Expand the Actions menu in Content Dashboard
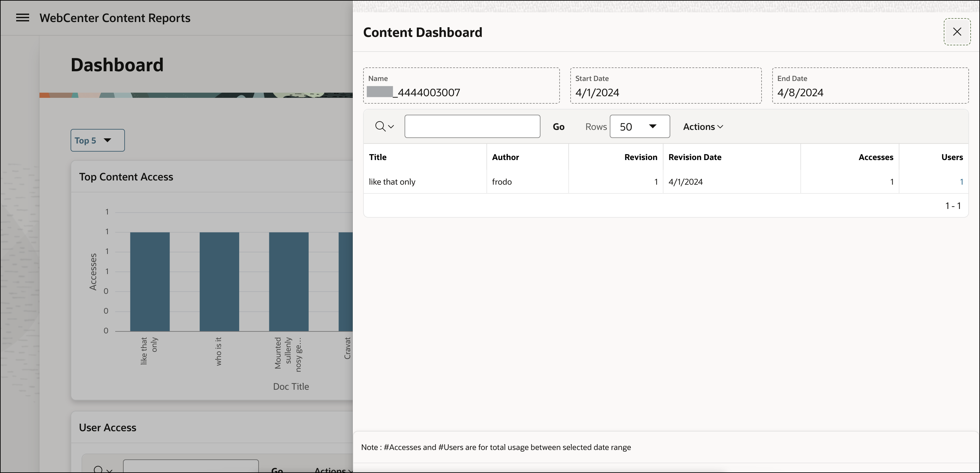The image size is (980, 473). tap(703, 127)
